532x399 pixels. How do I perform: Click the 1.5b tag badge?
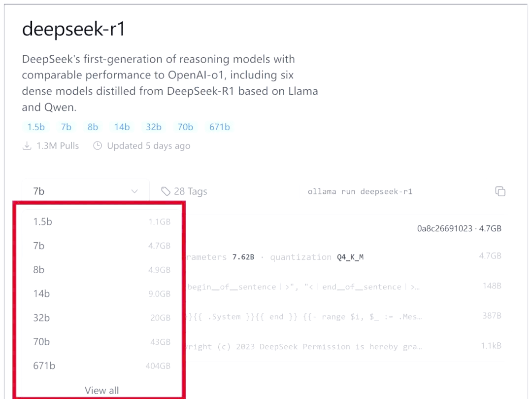click(36, 127)
